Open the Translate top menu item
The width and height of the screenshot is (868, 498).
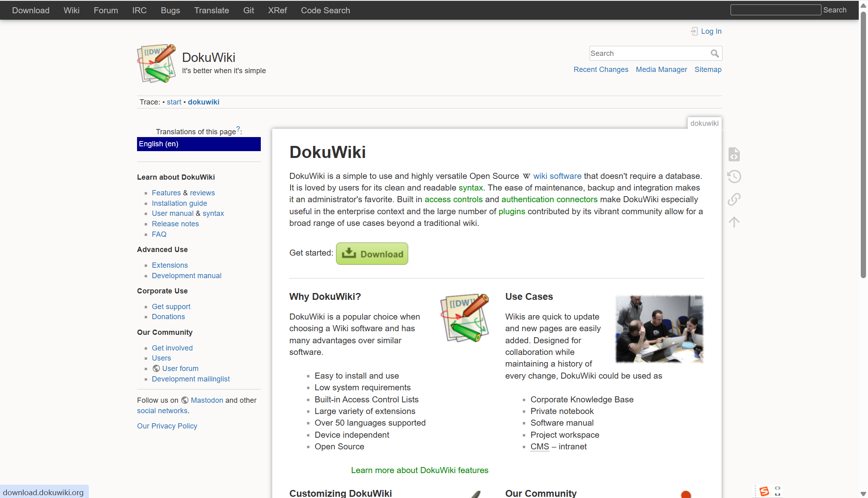(211, 10)
